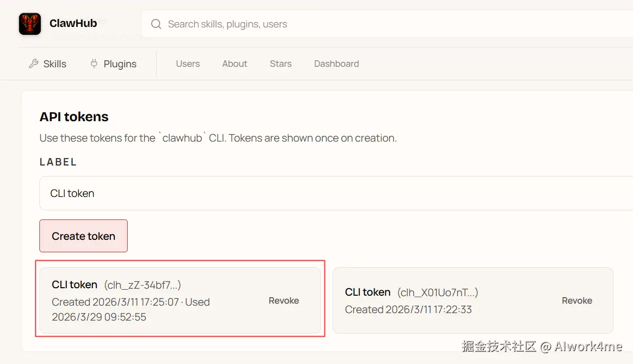Image resolution: width=633 pixels, height=364 pixels.
Task: Revoke the clh_zZ-34bf7 token
Action: coord(284,301)
